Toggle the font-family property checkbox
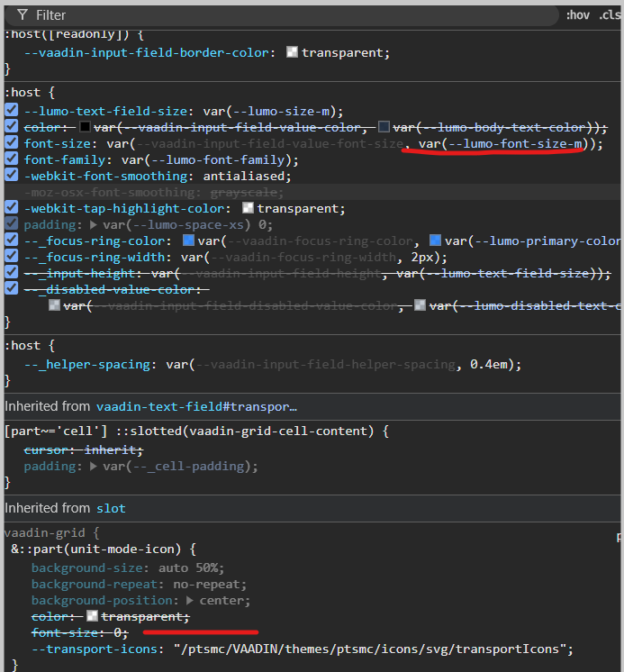 [12, 160]
